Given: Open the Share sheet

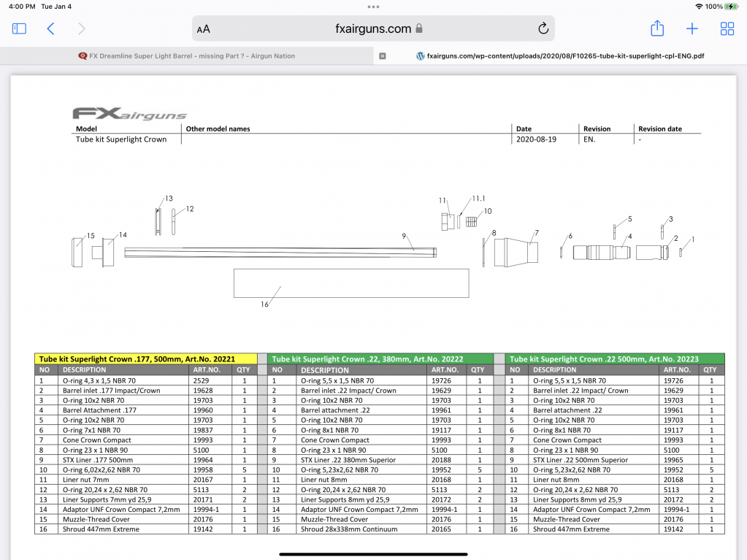Looking at the screenshot, I should click(657, 28).
